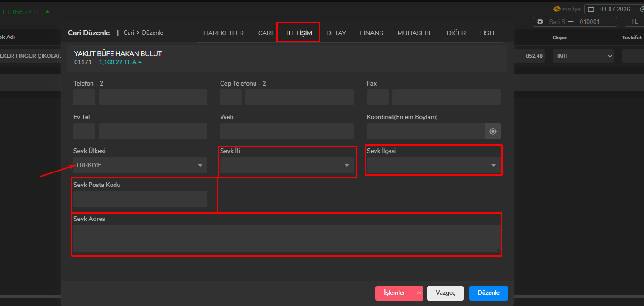Expand the İşlemler caret arrow button
This screenshot has height=306, width=644.
click(x=419, y=293)
